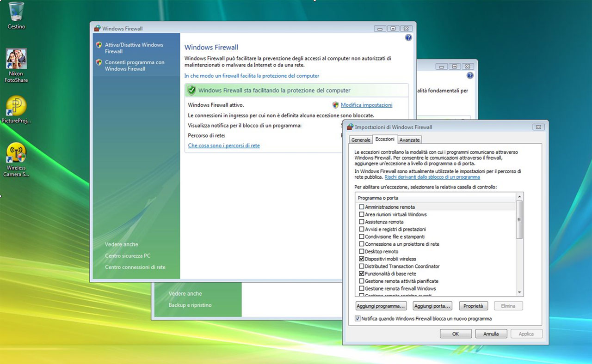Click exceptions list scrollbar up arrow

[519, 197]
